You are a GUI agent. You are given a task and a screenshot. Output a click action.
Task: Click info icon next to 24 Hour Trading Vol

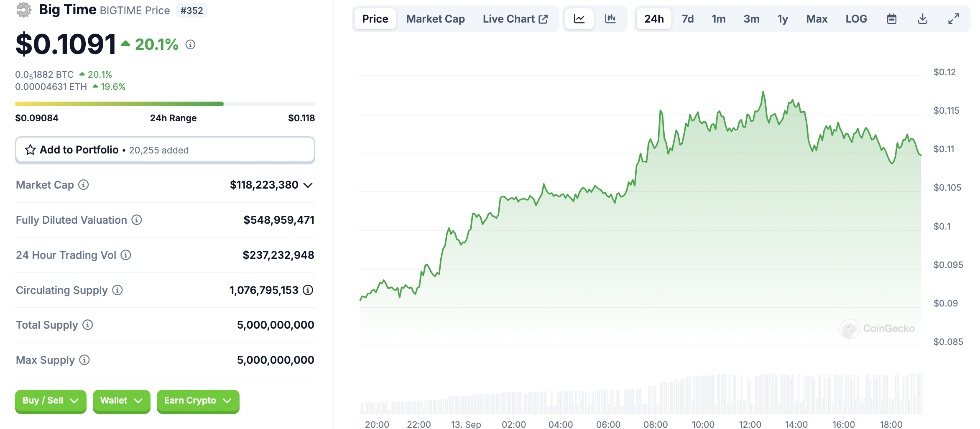pos(126,255)
